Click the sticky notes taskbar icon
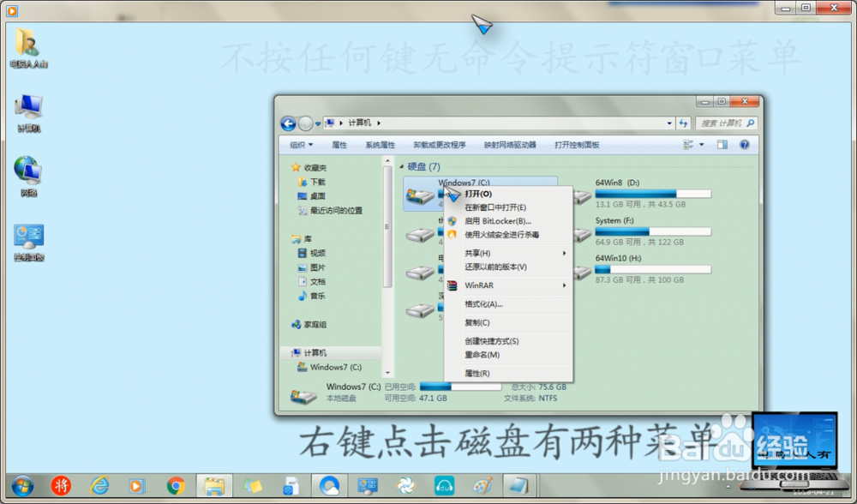 [x=252, y=485]
